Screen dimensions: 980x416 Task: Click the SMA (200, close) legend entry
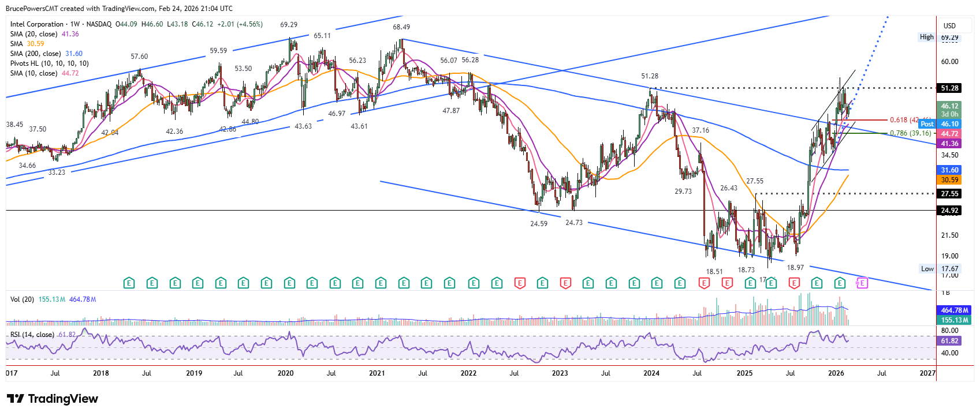point(46,54)
